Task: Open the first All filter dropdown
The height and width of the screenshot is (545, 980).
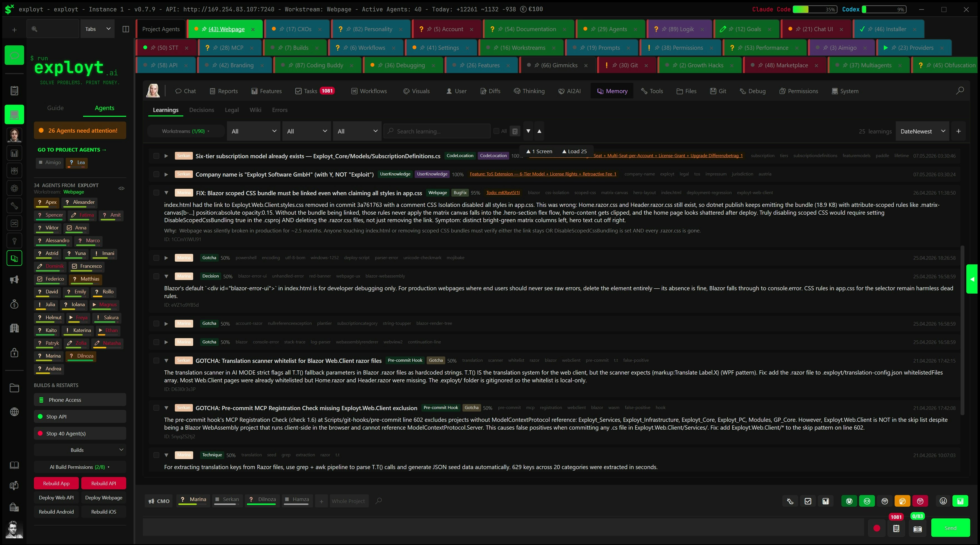Action: (x=254, y=131)
